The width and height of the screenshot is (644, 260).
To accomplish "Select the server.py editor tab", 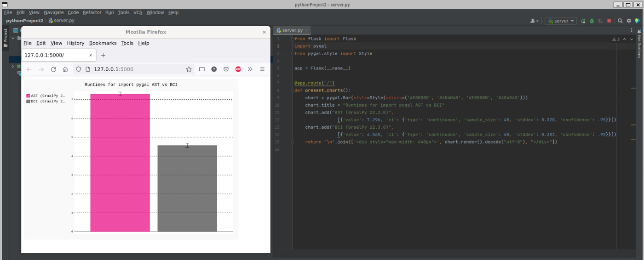I will (x=292, y=30).
